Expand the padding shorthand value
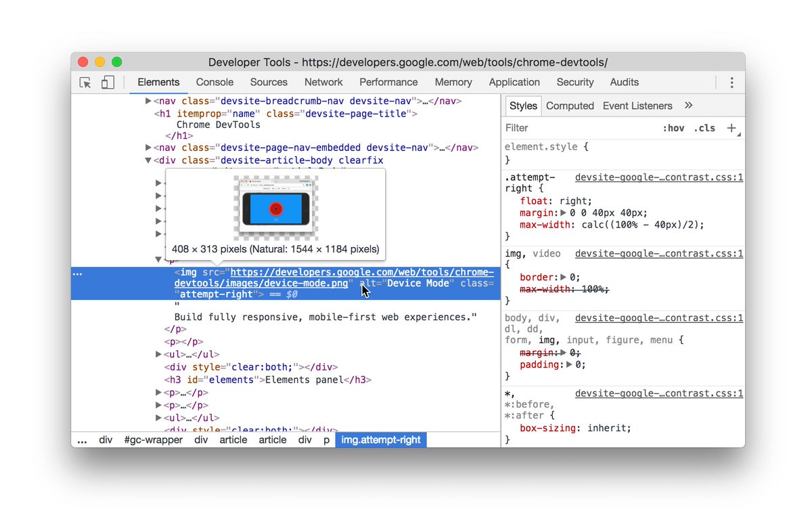Screen dimensions: 812x522 [568, 365]
